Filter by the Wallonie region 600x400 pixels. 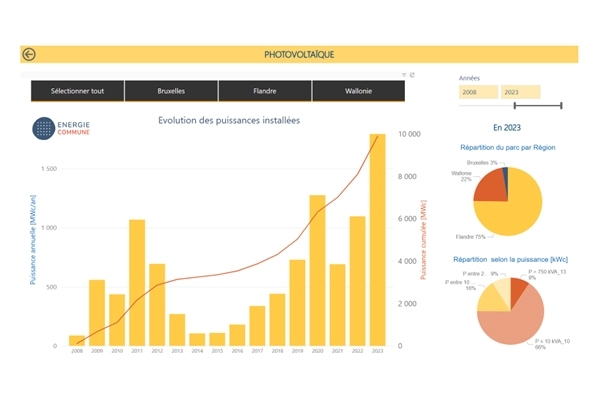point(359,91)
